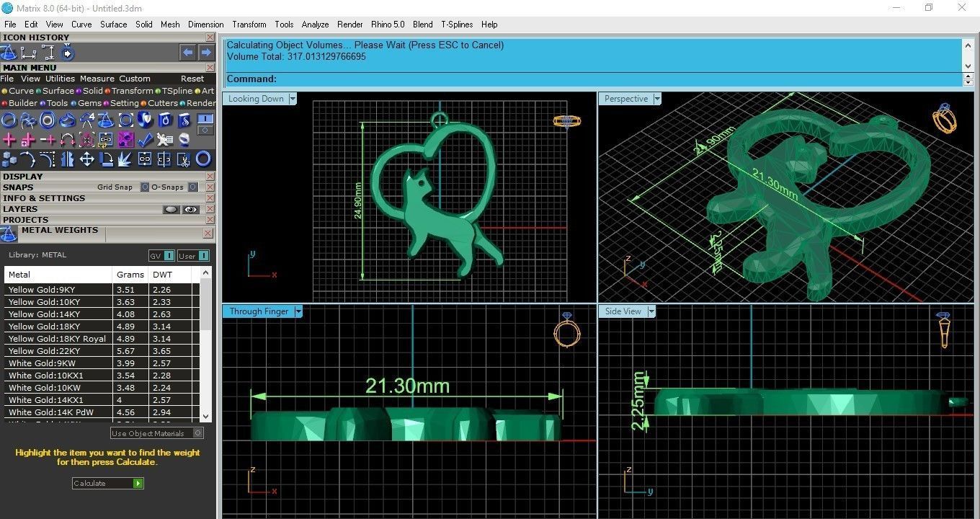This screenshot has width=980, height=519.
Task: Expand the INFO & SETTINGS panel header
Action: click(107, 198)
